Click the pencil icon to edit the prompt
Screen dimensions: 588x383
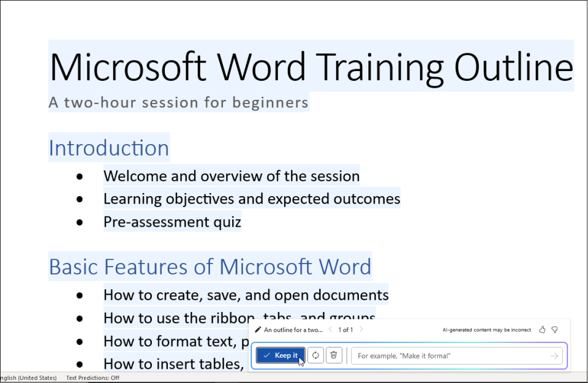click(x=257, y=329)
